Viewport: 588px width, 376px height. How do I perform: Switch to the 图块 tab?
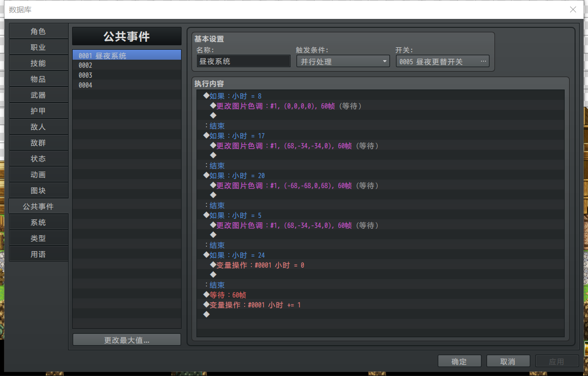tap(39, 191)
